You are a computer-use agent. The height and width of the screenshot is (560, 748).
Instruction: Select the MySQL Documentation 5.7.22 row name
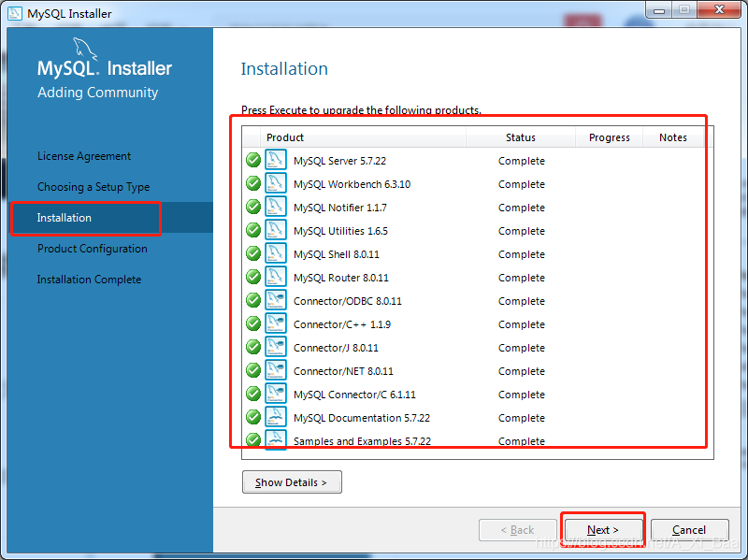point(362,418)
